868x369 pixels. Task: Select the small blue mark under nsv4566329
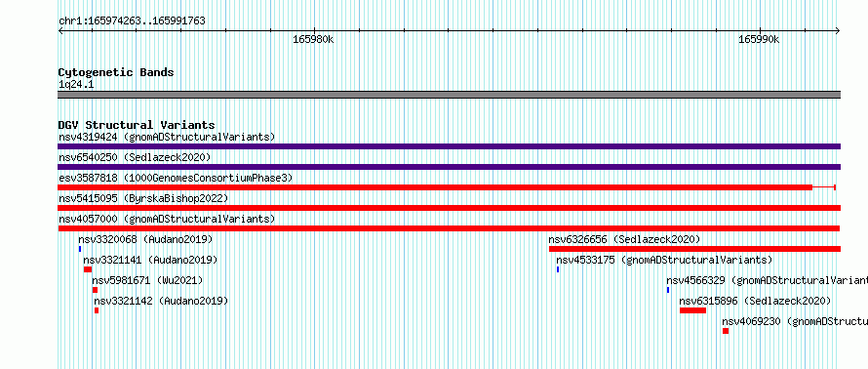tap(668, 290)
